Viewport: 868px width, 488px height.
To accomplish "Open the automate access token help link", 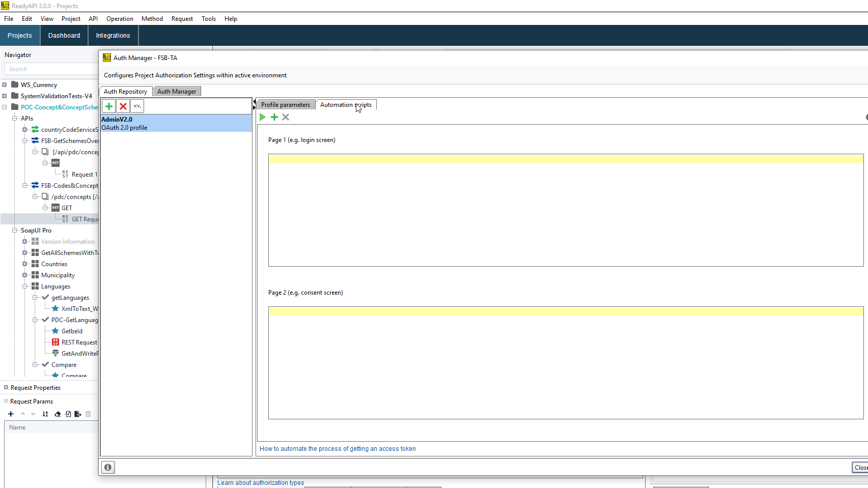I will coord(338,449).
